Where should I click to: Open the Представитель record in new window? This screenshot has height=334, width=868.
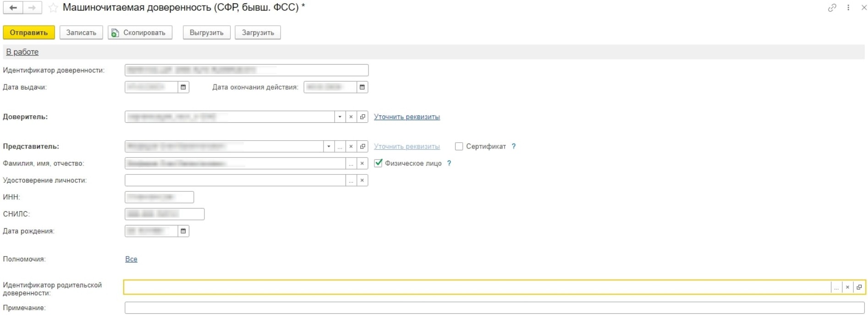coord(363,147)
